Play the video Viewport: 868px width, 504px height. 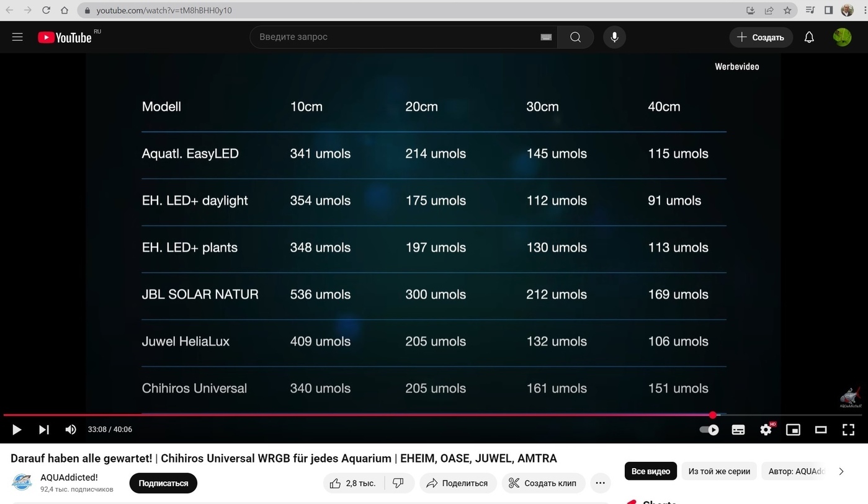pyautogui.click(x=17, y=430)
